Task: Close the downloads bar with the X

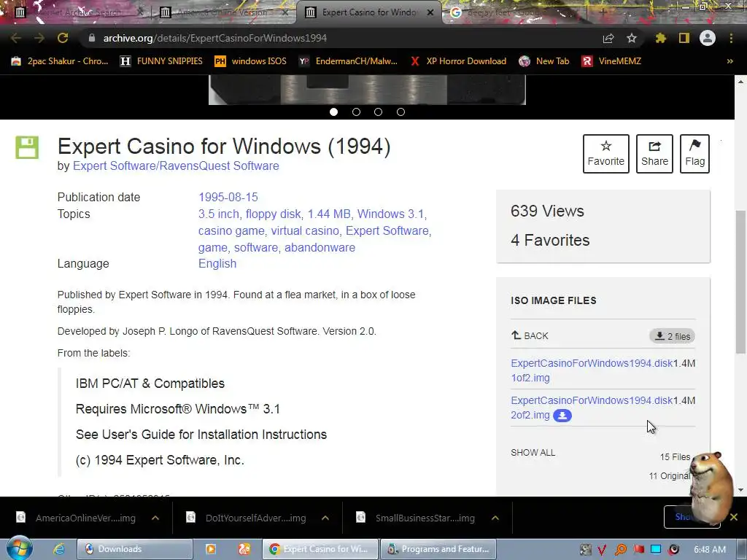Action: 734,517
